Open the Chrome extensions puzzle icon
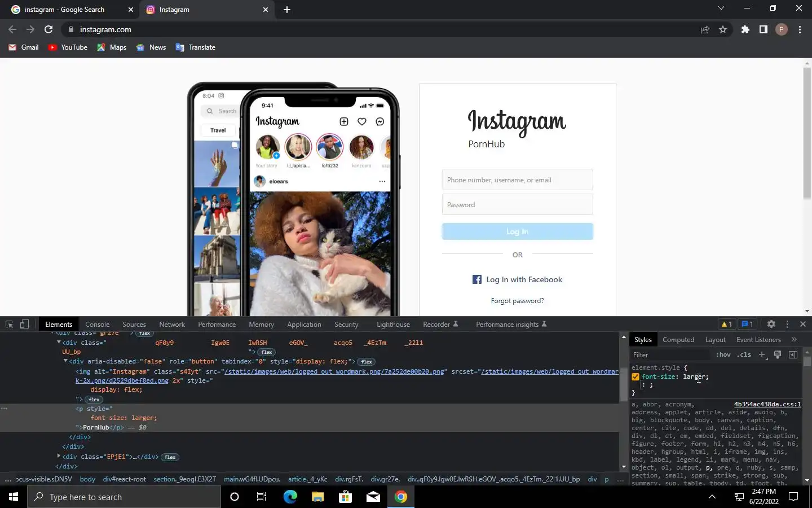Viewport: 812px width, 508px height. (745, 29)
